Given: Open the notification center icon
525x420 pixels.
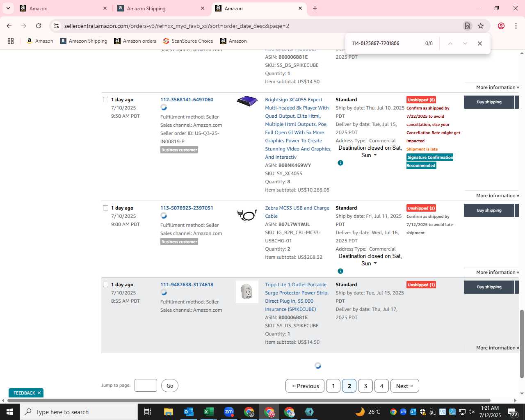Looking at the screenshot, I should [513, 412].
